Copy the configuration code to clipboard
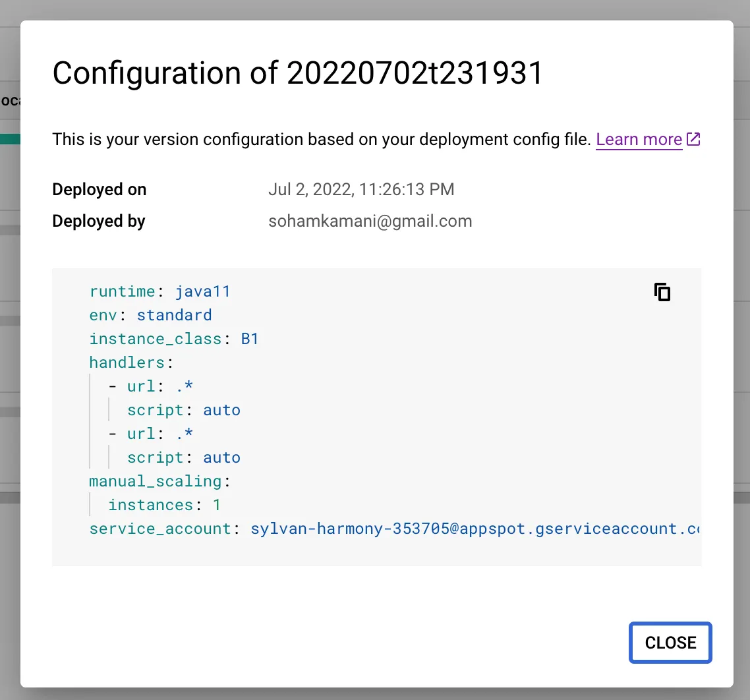Image resolution: width=750 pixels, height=700 pixels. 662,292
